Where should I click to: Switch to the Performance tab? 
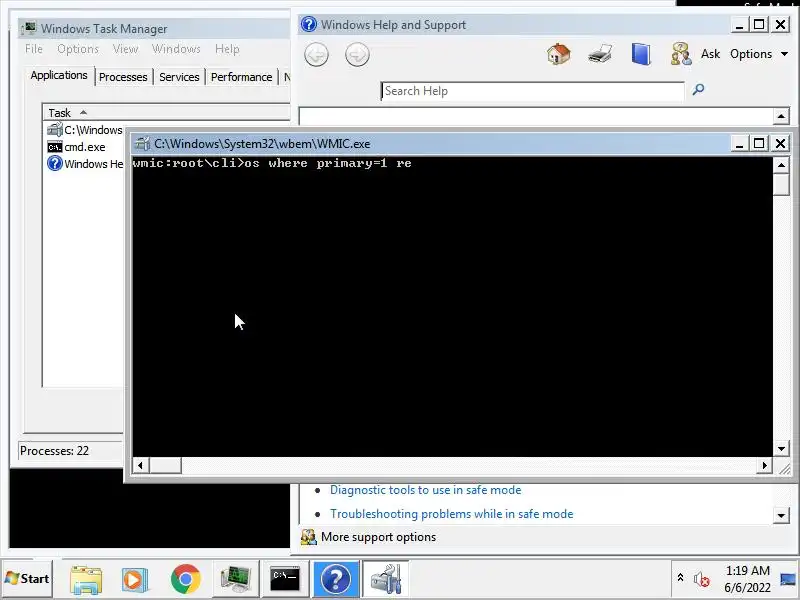coord(241,77)
